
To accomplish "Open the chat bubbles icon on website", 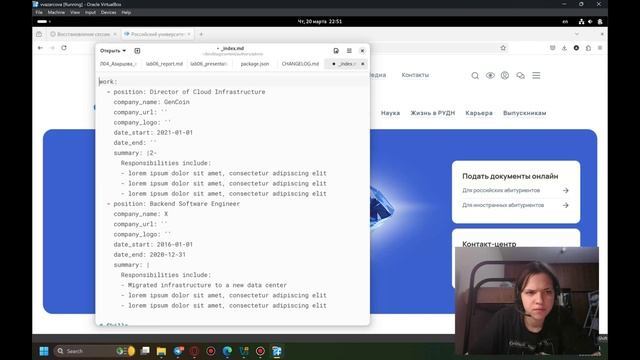I will [520, 76].
